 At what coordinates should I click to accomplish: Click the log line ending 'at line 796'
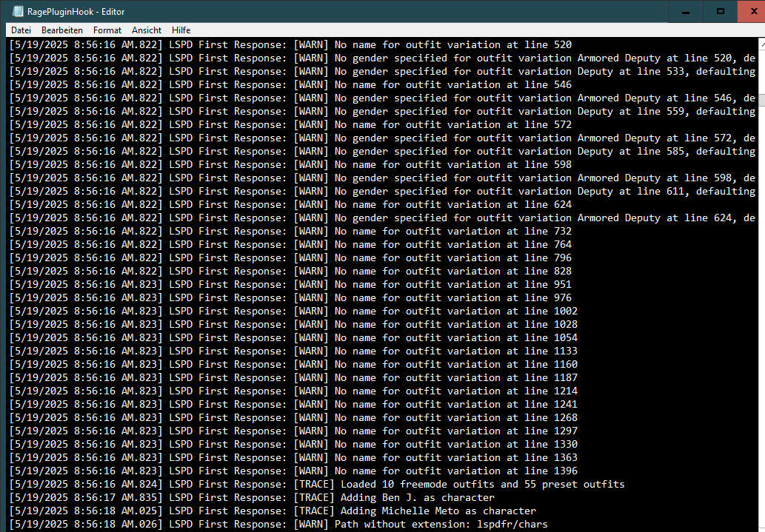[x=290, y=258]
